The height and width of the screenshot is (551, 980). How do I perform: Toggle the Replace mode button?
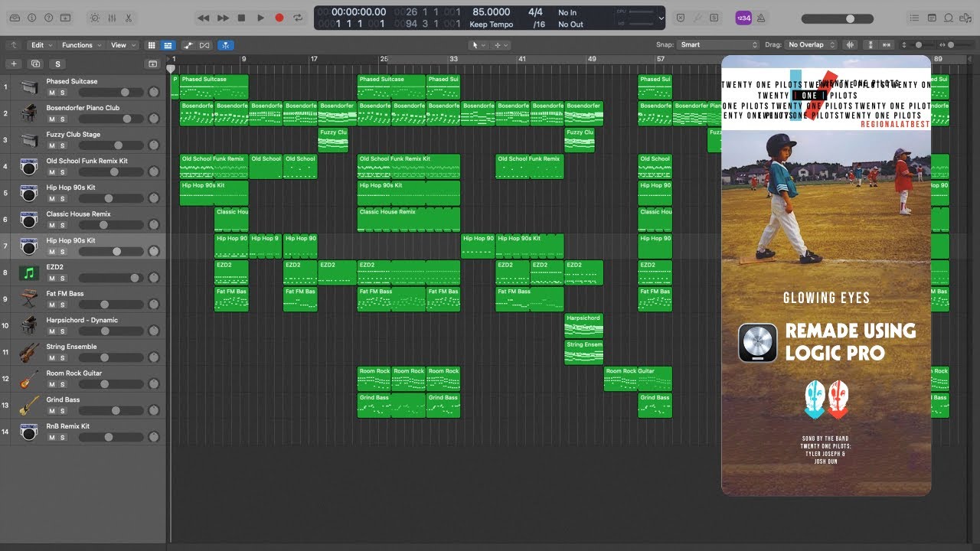pos(681,18)
